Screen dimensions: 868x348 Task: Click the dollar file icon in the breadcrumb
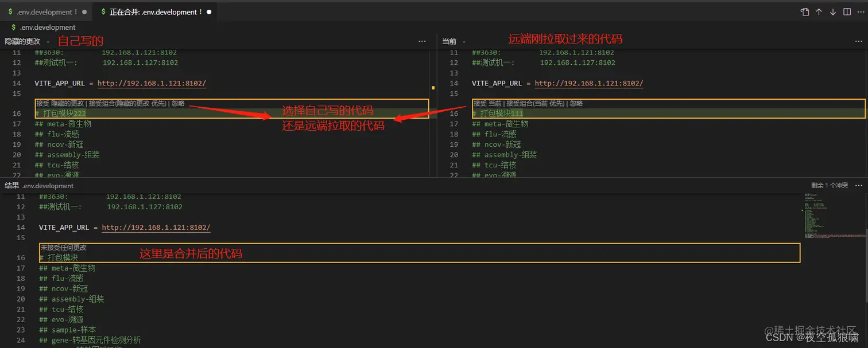point(13,27)
